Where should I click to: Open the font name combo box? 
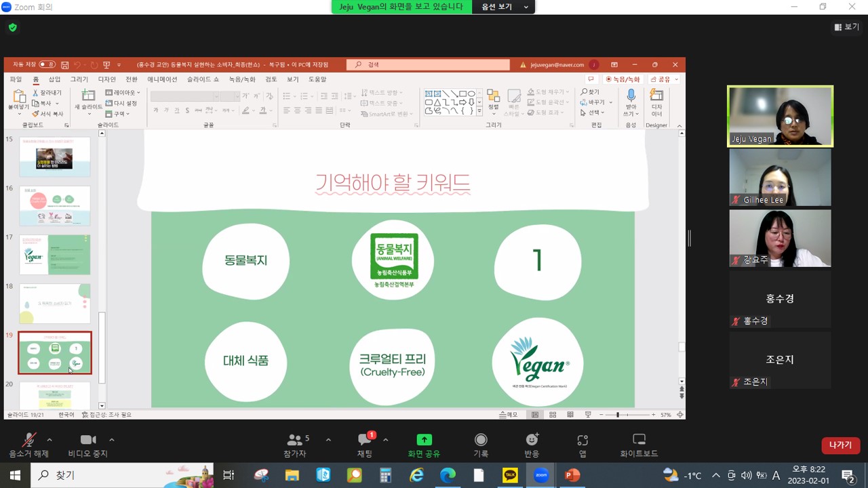coord(183,96)
